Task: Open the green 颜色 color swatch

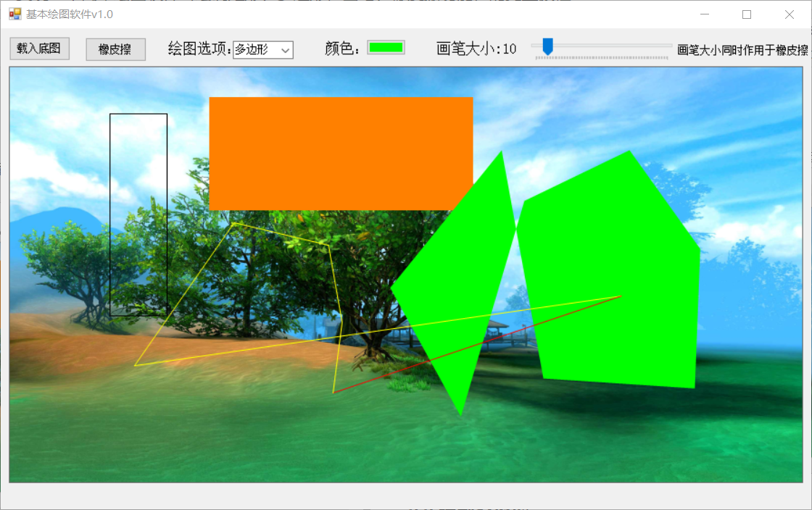Action: tap(385, 48)
